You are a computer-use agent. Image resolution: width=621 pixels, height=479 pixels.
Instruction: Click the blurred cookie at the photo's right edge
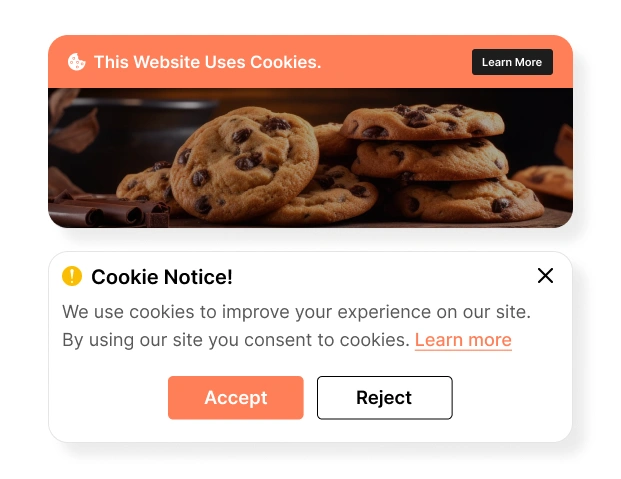545,181
